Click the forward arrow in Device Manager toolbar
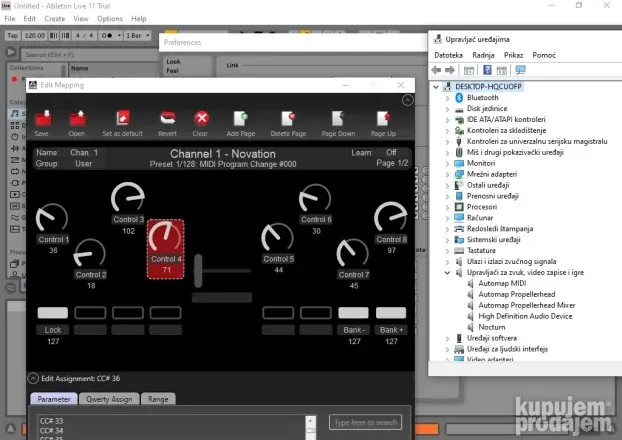 pos(450,70)
